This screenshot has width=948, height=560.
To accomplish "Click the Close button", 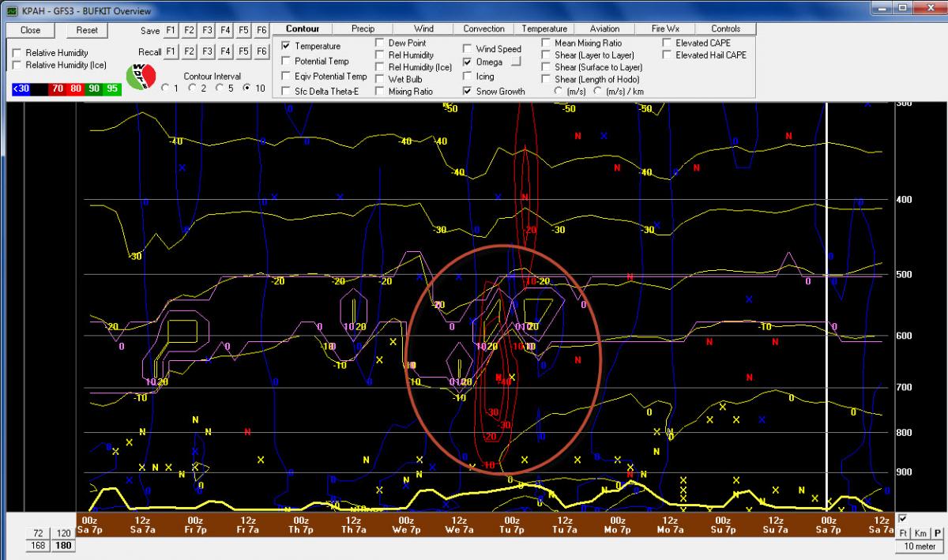I will [31, 30].
